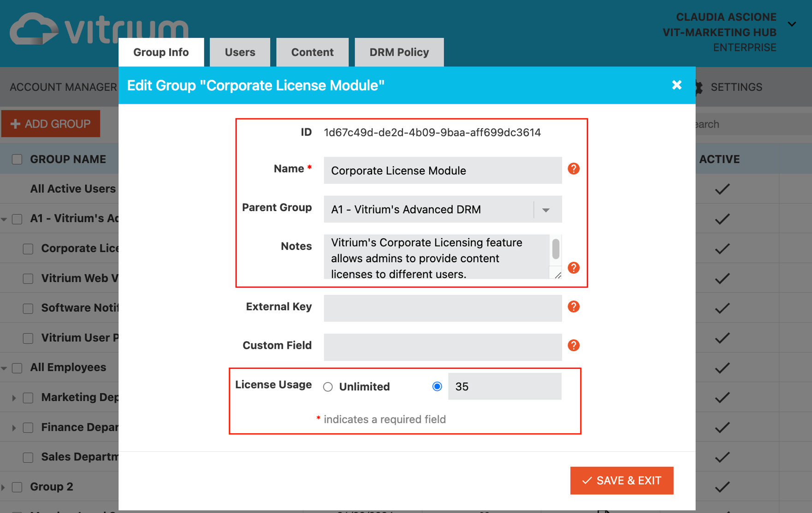812x513 pixels.
Task: Expand the Marketing Department tree item
Action: tap(13, 397)
